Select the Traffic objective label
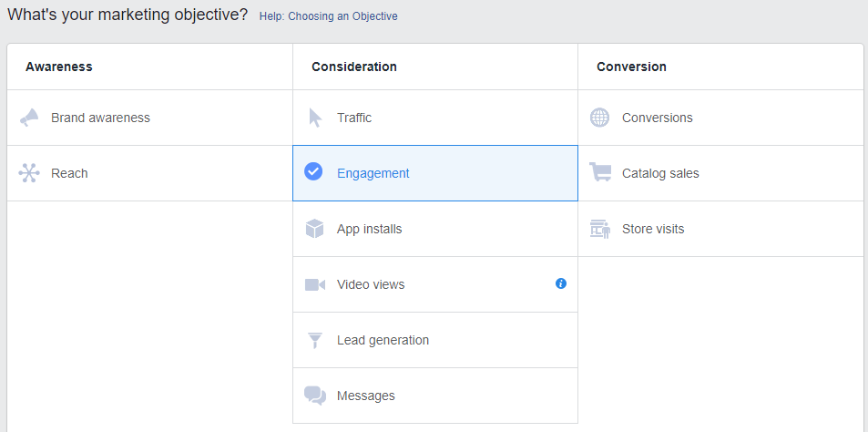Screen dimensions: 868x432 (x=354, y=118)
